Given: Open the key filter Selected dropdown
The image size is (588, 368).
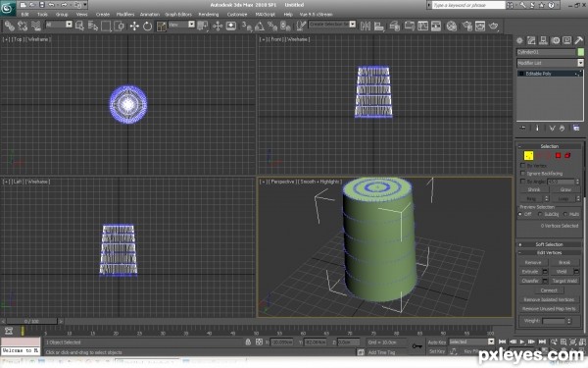Looking at the screenshot, I should pos(491,342).
